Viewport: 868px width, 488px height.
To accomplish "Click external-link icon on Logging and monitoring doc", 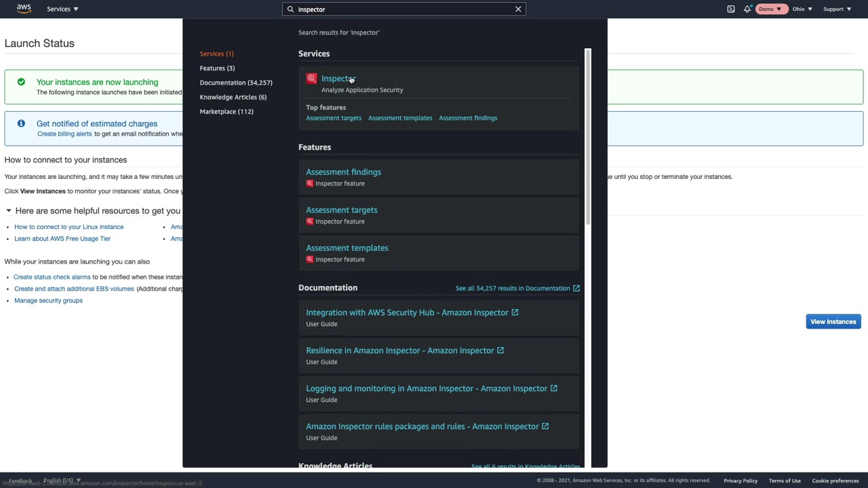I will point(554,388).
